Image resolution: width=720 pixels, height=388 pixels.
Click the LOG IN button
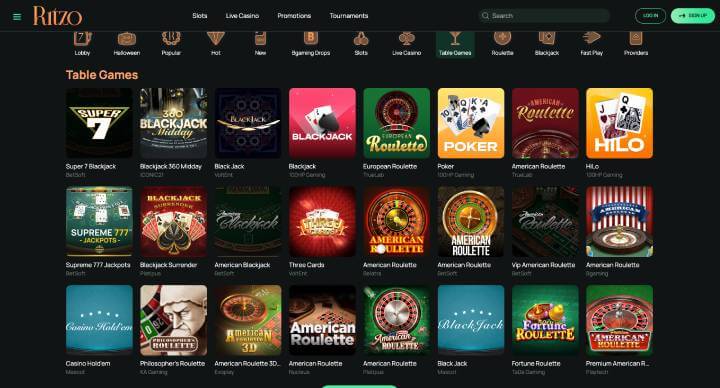pos(650,16)
